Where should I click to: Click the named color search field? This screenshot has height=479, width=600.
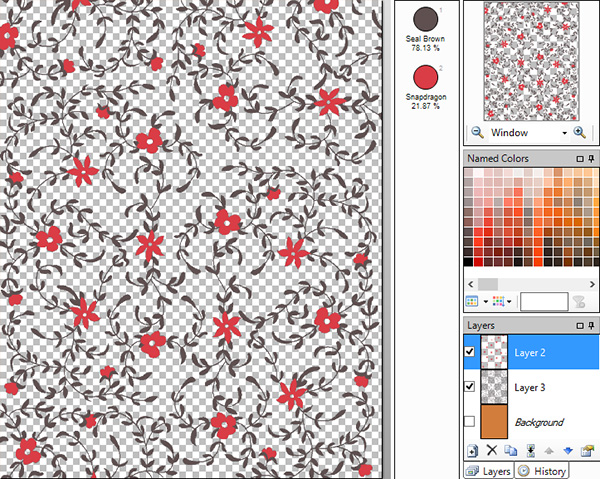click(x=543, y=301)
